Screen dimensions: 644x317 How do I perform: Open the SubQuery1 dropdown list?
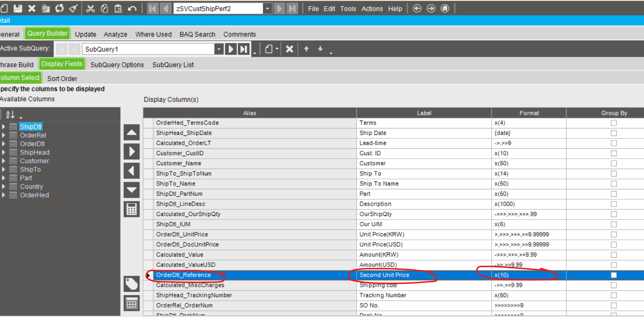click(219, 49)
